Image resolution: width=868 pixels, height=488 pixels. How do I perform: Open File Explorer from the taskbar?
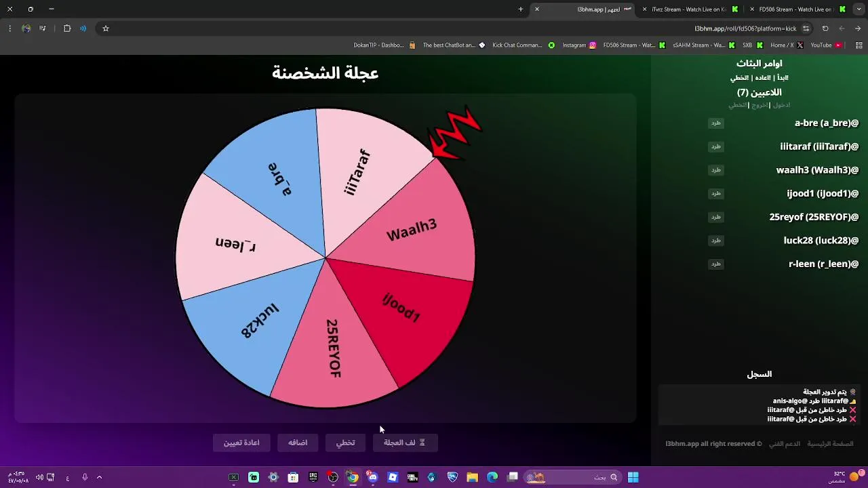472,477
